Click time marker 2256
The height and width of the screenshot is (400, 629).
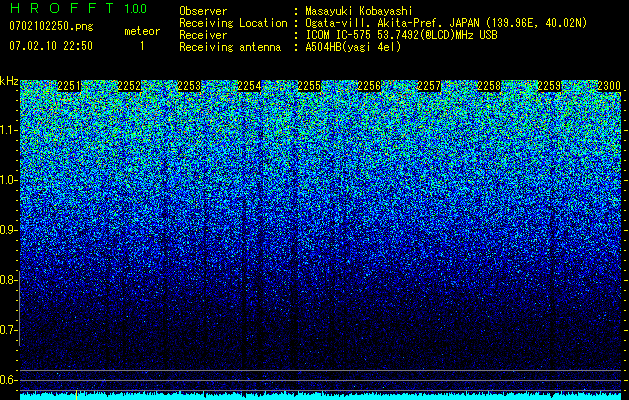pyautogui.click(x=369, y=86)
